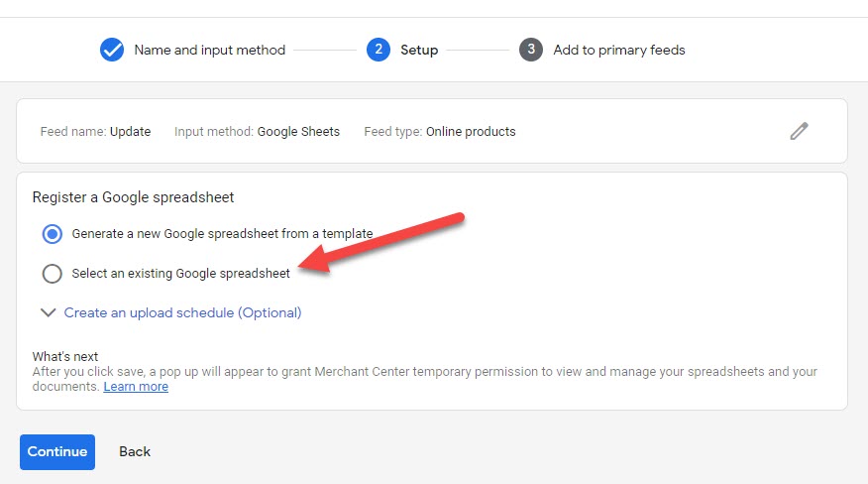Screen dimensions: 868x484
Task: Click the Select an existing spreadsheet label
Action: [181, 274]
